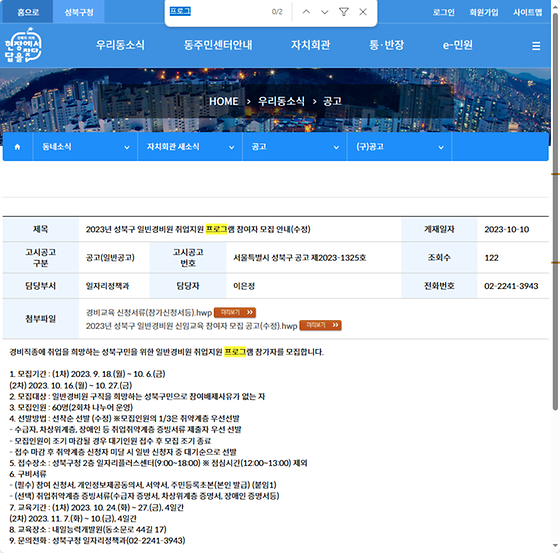Open the 홈으로 top tab
Viewport: 560px width, 553px height.
[28, 12]
